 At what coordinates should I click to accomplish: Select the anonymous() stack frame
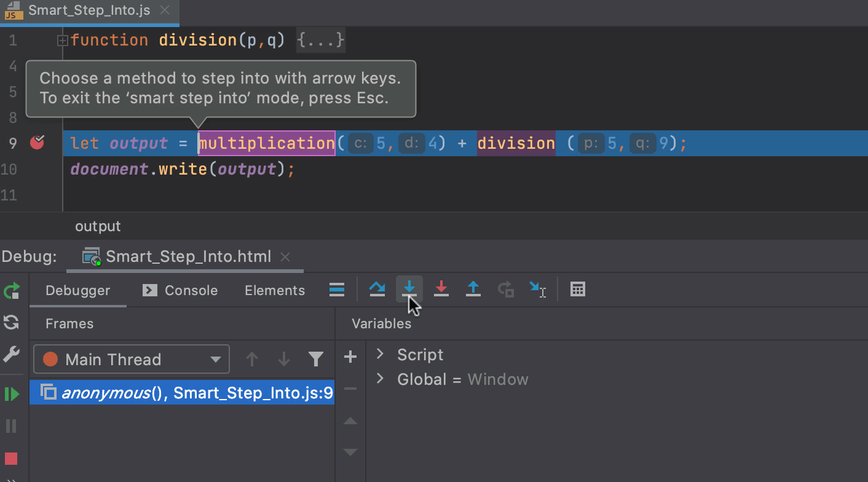tap(182, 392)
